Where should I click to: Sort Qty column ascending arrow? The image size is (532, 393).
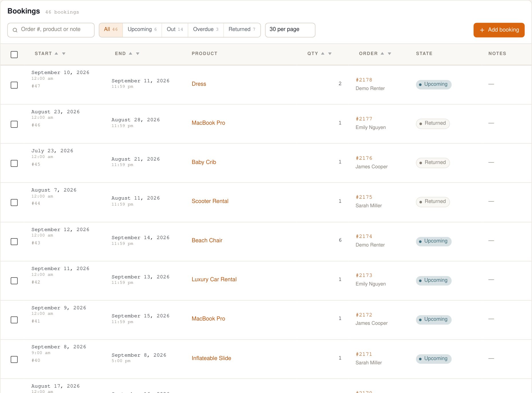323,54
